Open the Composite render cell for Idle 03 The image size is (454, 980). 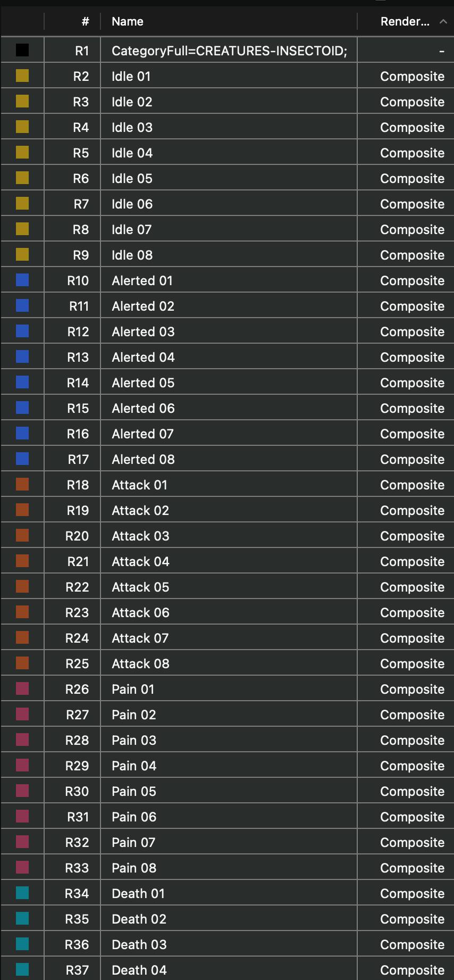tap(412, 127)
